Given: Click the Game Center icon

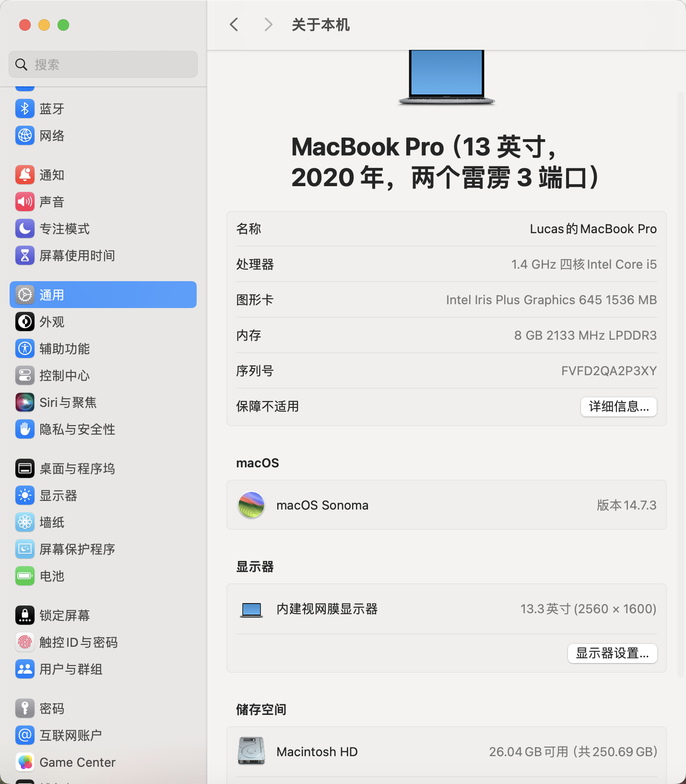Looking at the screenshot, I should tap(25, 762).
